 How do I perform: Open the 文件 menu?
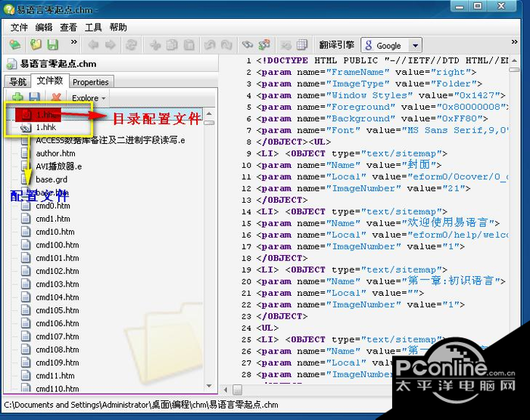[x=19, y=27]
